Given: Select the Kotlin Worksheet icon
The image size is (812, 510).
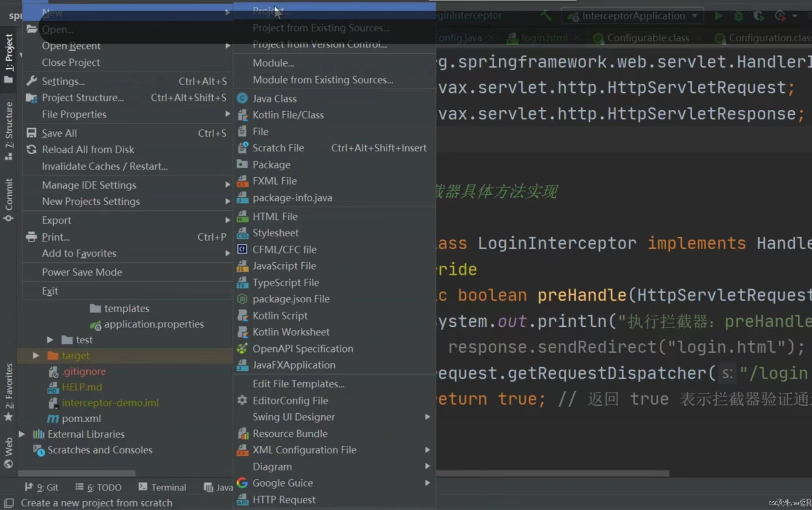Looking at the screenshot, I should pyautogui.click(x=242, y=332).
